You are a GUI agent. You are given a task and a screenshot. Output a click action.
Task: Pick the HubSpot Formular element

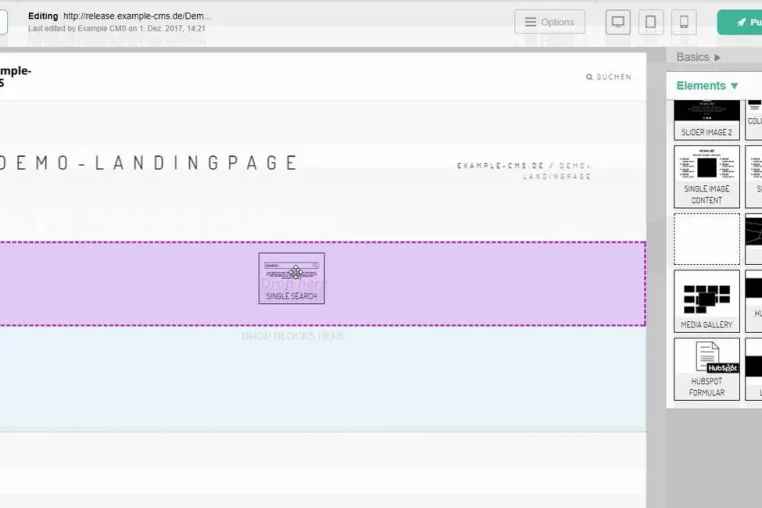tap(707, 369)
